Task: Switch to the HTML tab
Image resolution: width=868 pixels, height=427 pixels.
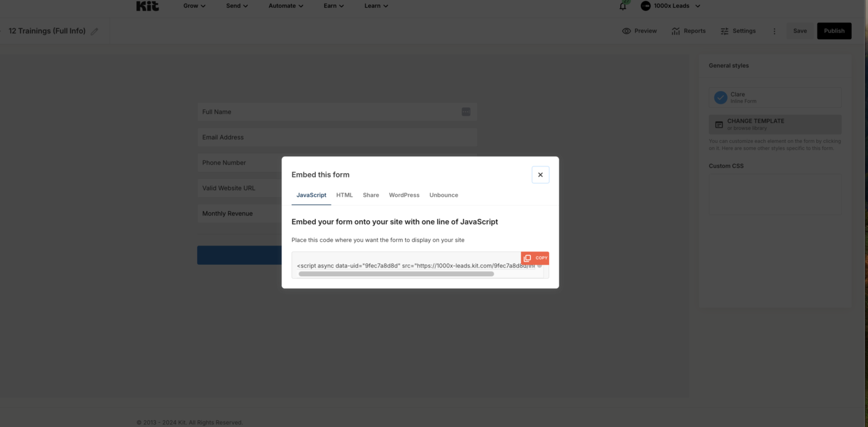Action: [x=344, y=195]
